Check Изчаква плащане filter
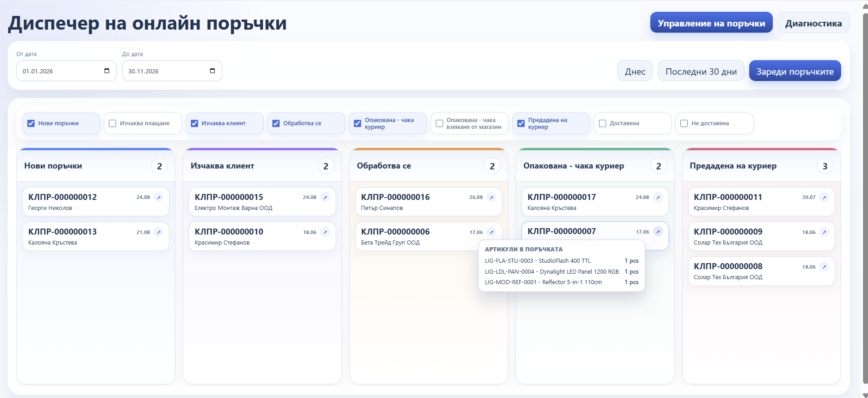Viewport: 868px width, 398px height. click(112, 123)
